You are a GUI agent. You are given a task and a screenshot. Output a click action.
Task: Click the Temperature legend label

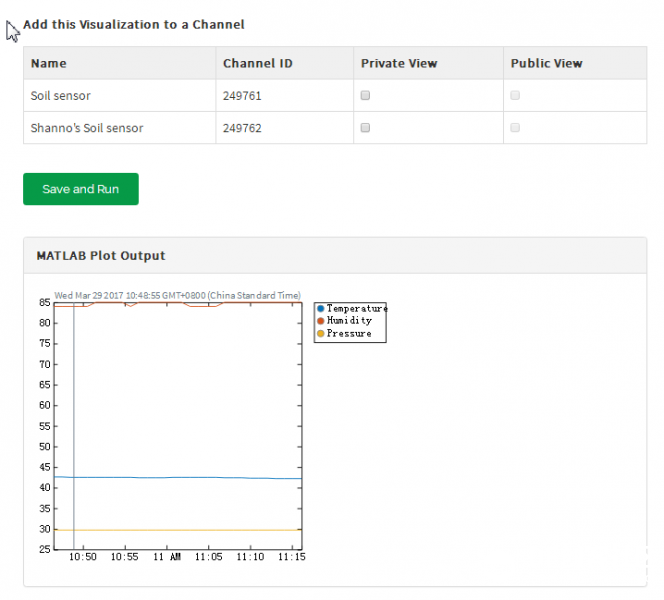click(357, 309)
